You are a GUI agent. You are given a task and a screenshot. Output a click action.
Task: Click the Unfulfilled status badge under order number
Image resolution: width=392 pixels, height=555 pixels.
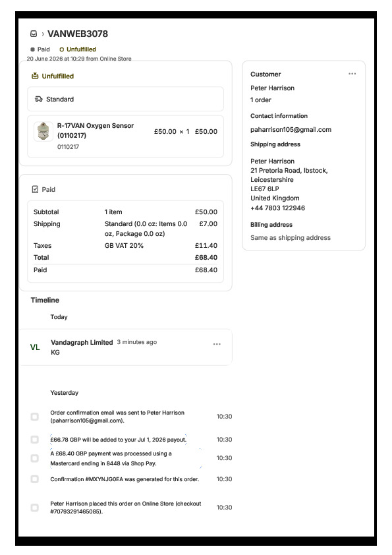pos(78,49)
